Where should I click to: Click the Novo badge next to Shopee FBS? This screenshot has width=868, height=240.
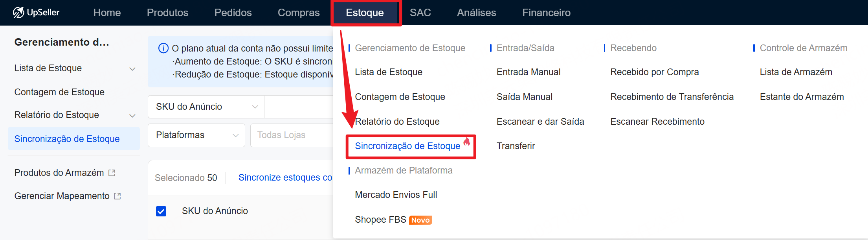coord(420,220)
